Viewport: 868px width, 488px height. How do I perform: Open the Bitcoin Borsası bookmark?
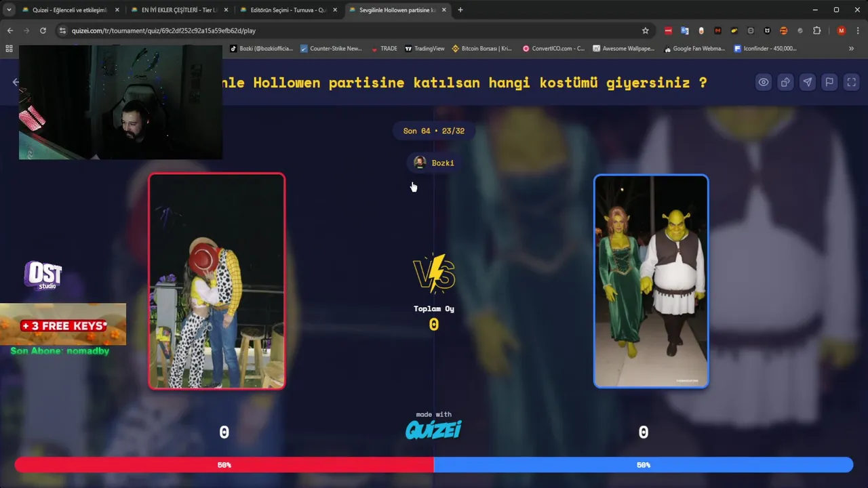pyautogui.click(x=481, y=49)
